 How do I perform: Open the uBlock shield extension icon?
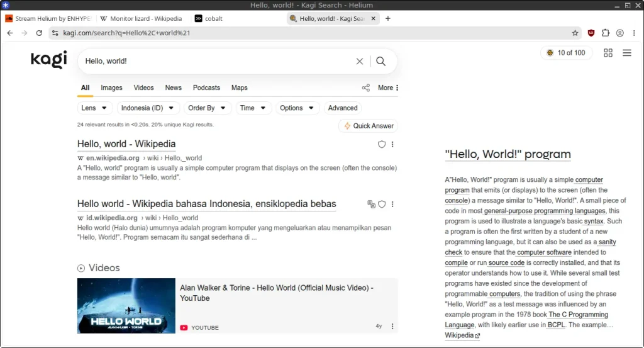(591, 33)
